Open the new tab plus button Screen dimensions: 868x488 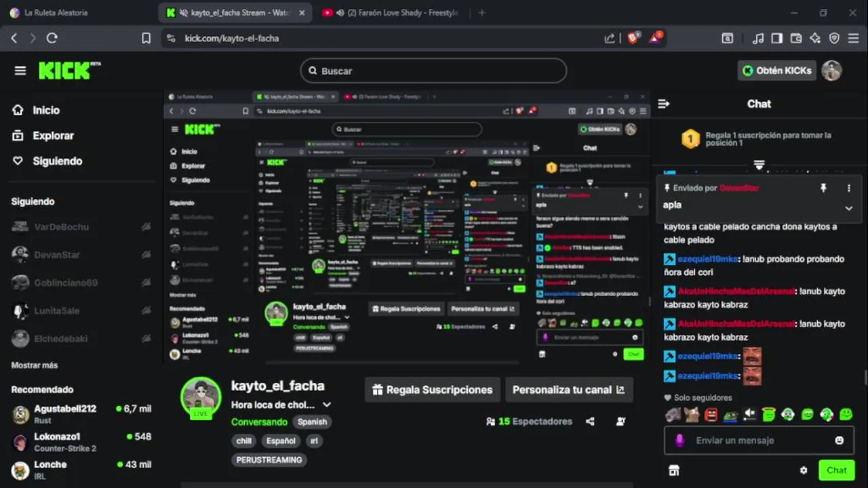pos(481,13)
